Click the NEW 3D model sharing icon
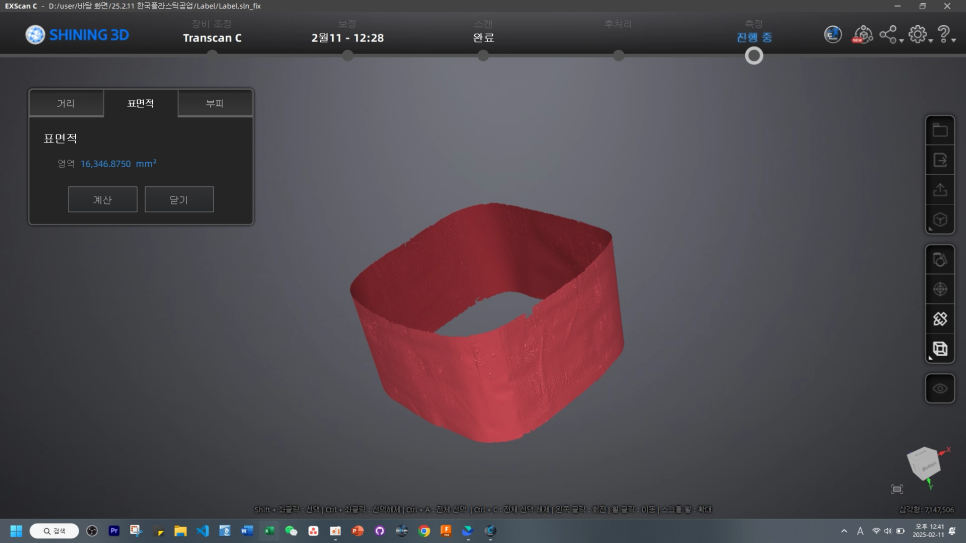The image size is (966, 543). point(862,35)
